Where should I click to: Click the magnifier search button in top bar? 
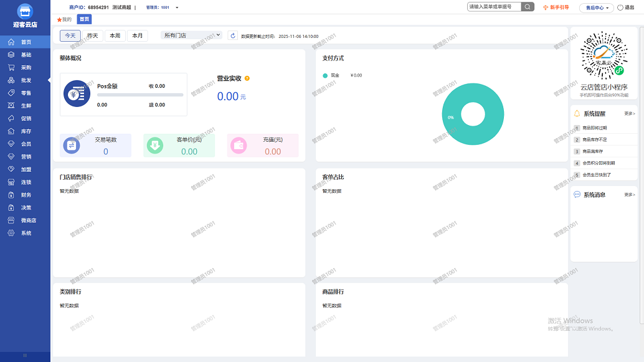click(528, 7)
